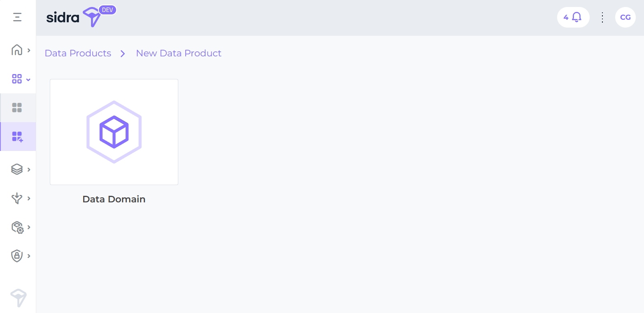Click the stacked layers sidebar icon
The height and width of the screenshot is (313, 644).
coord(17,169)
